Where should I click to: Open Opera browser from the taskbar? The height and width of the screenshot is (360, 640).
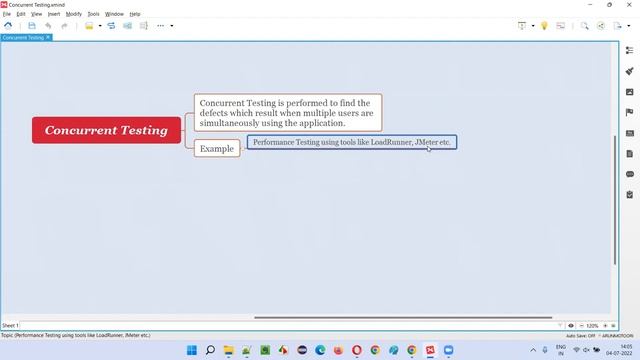click(357, 350)
